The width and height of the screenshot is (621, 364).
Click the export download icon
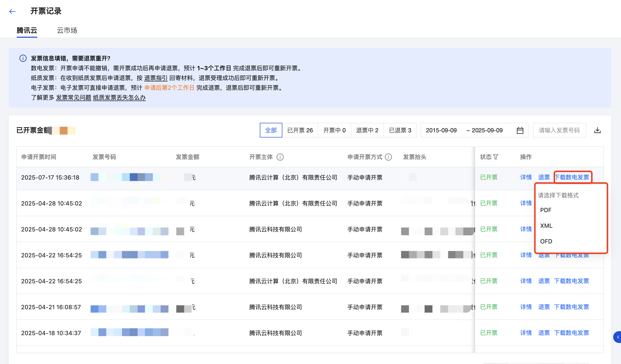(x=597, y=130)
